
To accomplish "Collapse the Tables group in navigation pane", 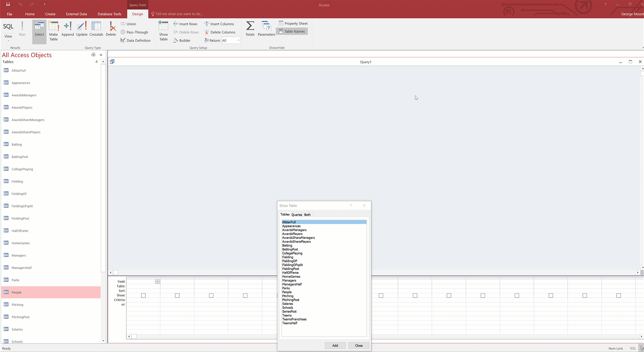I will [x=97, y=62].
